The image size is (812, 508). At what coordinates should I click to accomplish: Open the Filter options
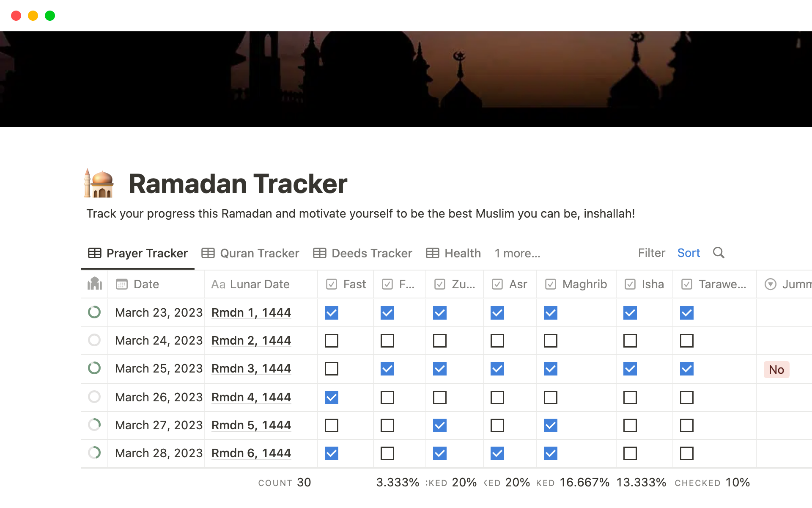[651, 253]
